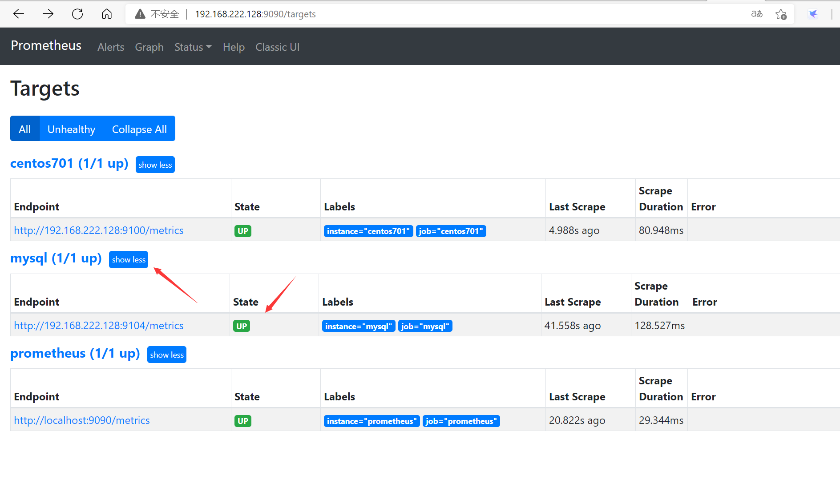Collapse prometheus group with show less
The height and width of the screenshot is (504, 840).
167,355
